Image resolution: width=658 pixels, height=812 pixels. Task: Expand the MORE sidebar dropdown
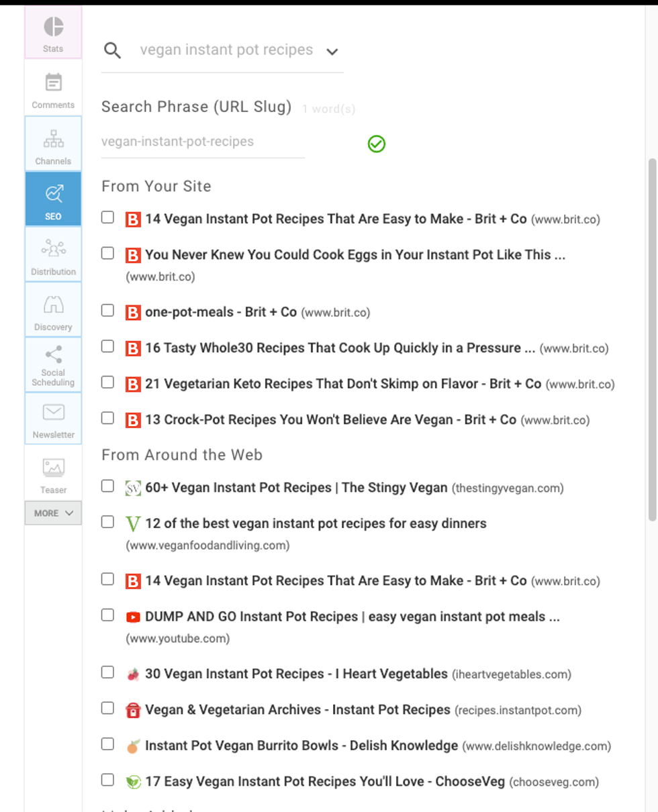point(53,513)
